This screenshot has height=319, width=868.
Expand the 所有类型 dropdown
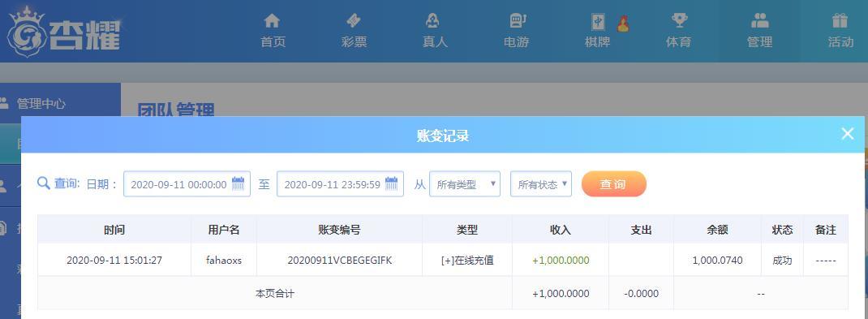[465, 184]
